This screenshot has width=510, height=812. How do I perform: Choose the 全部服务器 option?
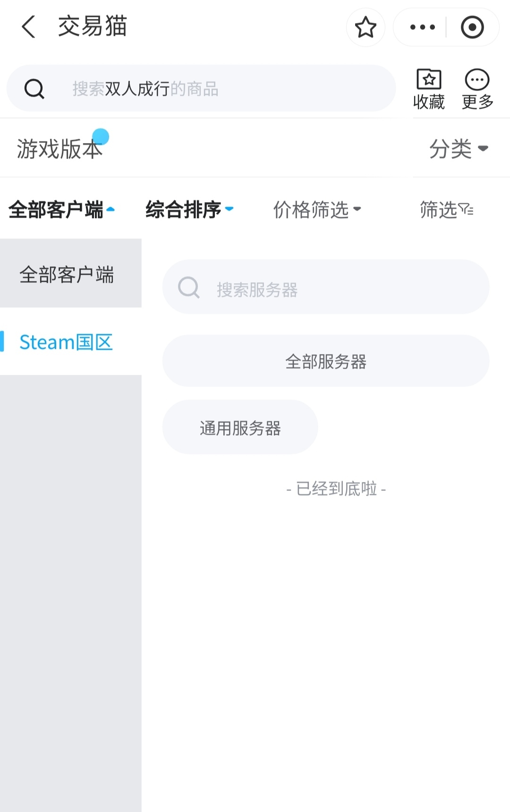click(x=326, y=361)
